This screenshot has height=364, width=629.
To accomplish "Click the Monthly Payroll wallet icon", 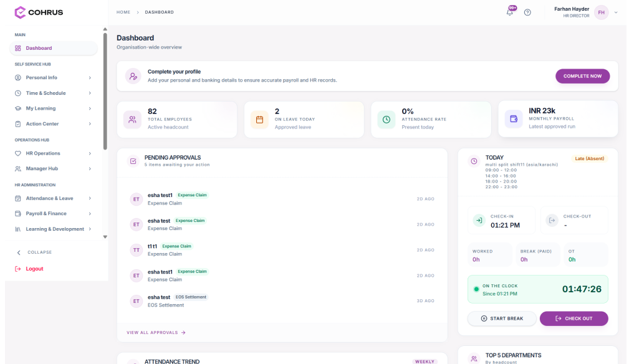I will (514, 118).
